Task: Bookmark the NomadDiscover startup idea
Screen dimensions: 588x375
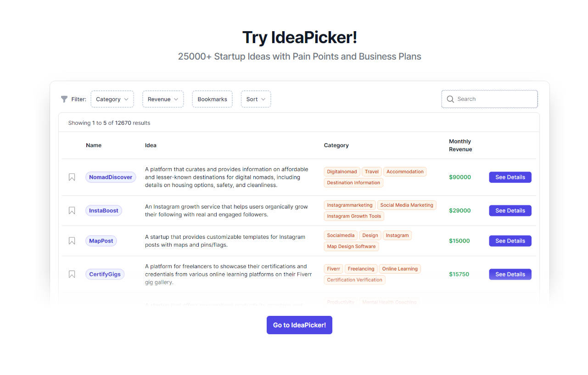Action: [x=72, y=177]
